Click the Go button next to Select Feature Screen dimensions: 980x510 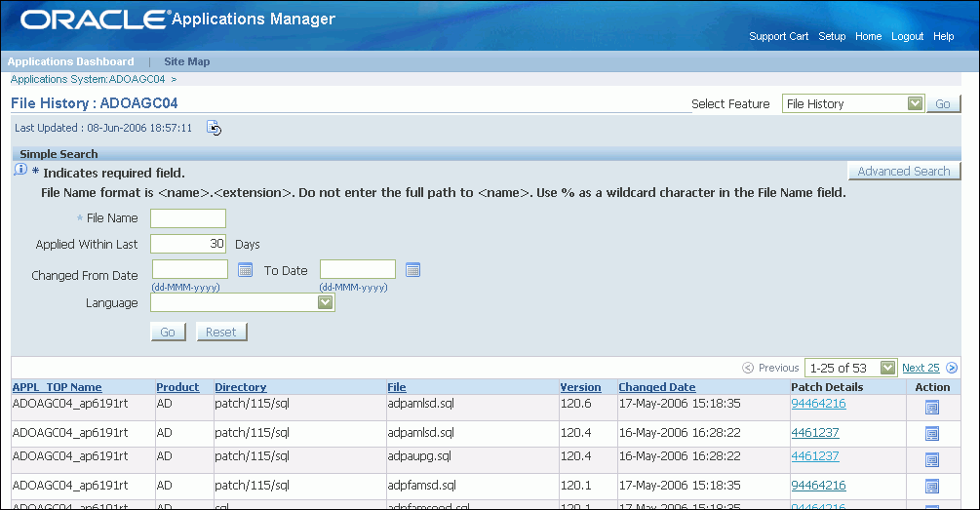click(x=943, y=103)
